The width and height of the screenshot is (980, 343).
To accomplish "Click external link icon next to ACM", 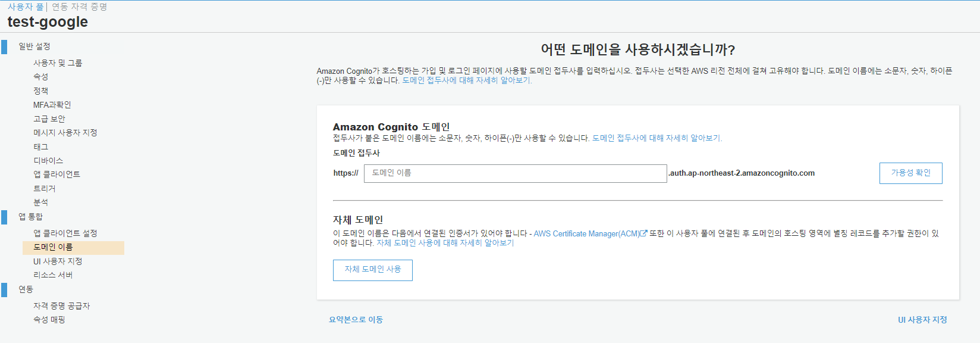I will [643, 233].
